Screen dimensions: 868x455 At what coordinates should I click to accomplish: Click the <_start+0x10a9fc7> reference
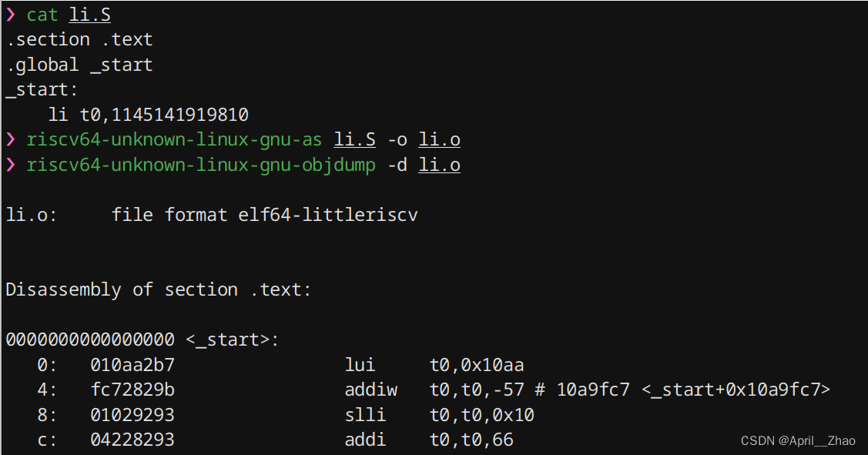click(x=736, y=390)
